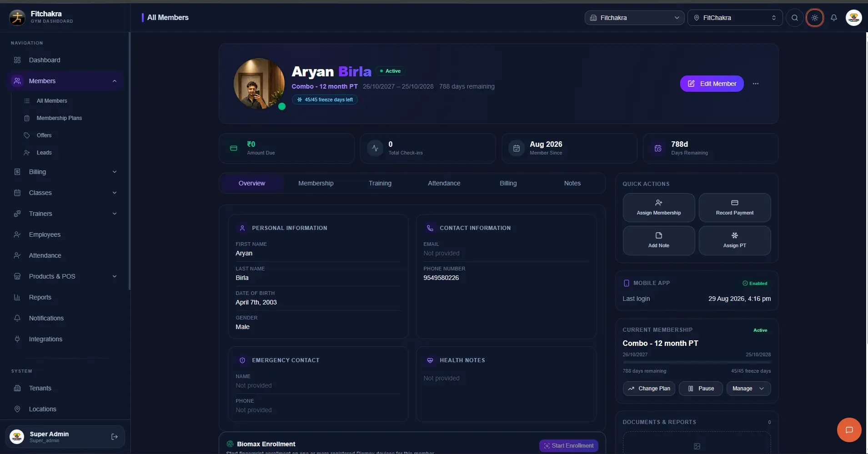Viewport: 868px width, 454px height.
Task: Click the Fitchakra logo in sidebar header
Action: pyautogui.click(x=17, y=17)
